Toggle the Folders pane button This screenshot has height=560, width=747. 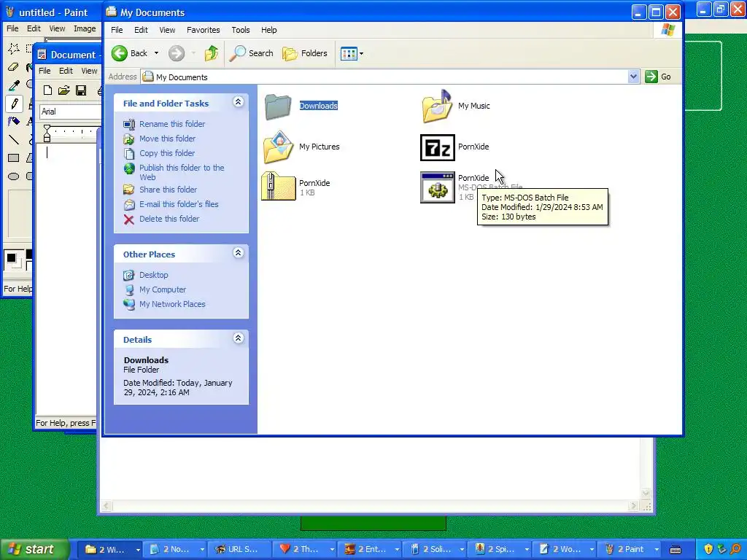pos(305,53)
